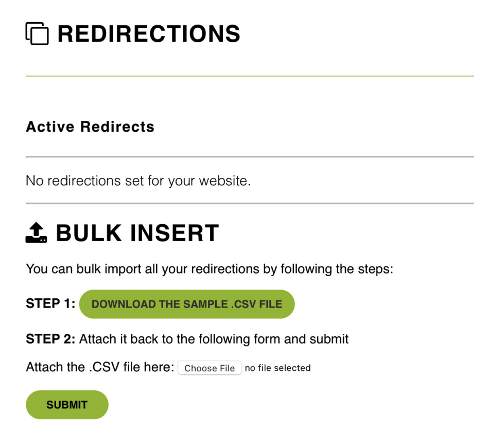Click the STEP 1 label
The image size is (504, 432).
click(x=50, y=304)
